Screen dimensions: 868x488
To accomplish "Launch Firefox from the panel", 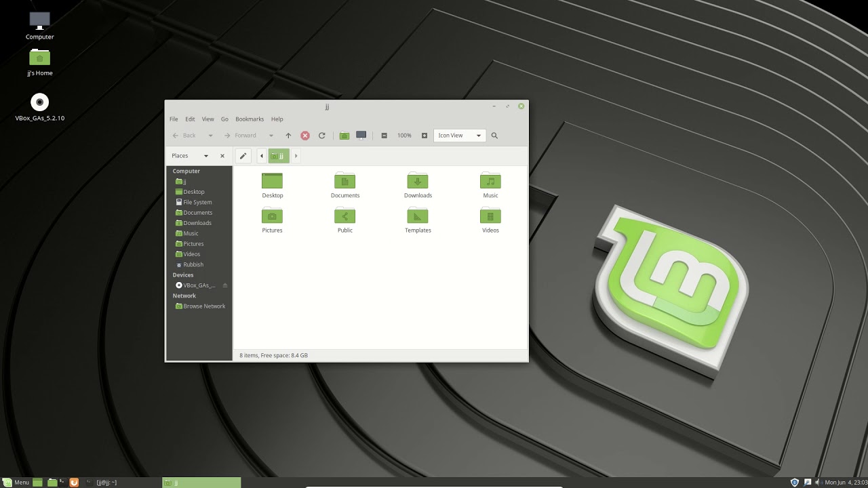I will click(74, 483).
